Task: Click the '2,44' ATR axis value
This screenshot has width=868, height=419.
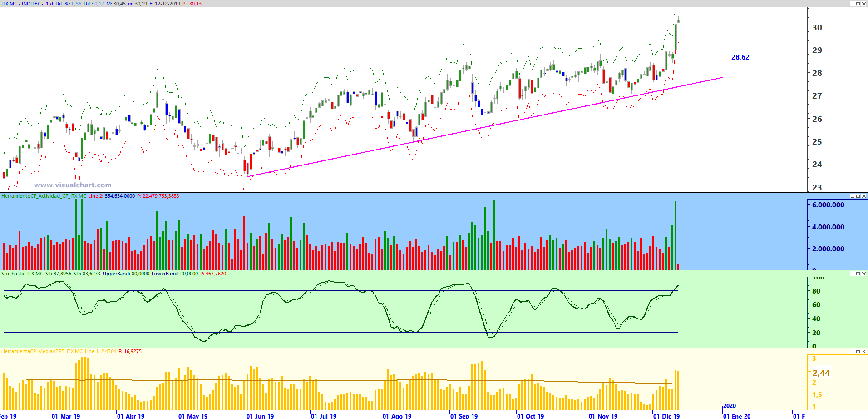Action: (821, 373)
